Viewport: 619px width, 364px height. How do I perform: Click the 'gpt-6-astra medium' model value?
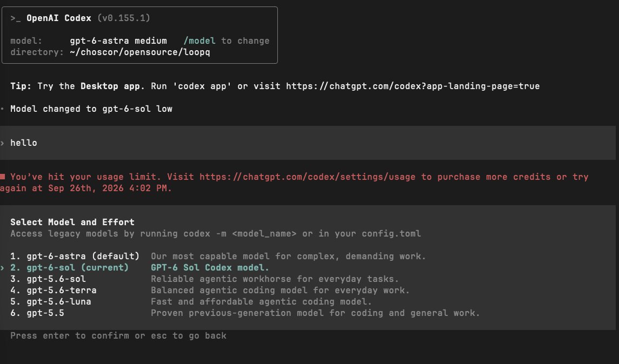(x=118, y=41)
